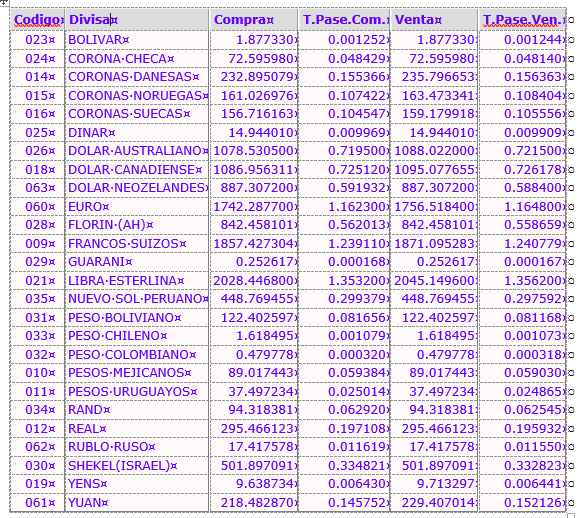Select the T.Pase.Com. header cell

(x=344, y=20)
